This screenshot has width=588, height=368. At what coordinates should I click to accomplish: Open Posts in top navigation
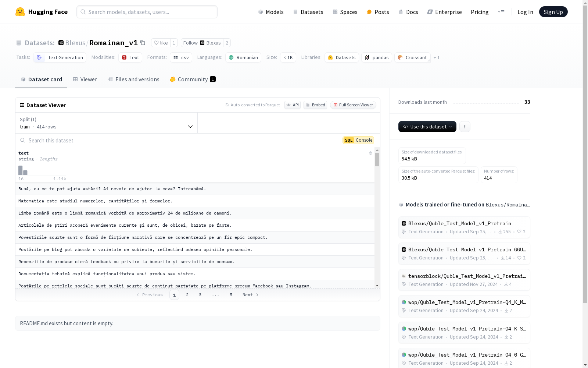(378, 12)
